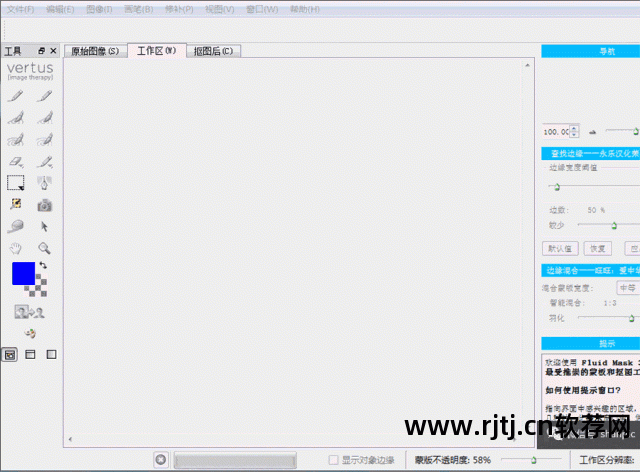Open the 图像(I) menu

[x=99, y=9]
